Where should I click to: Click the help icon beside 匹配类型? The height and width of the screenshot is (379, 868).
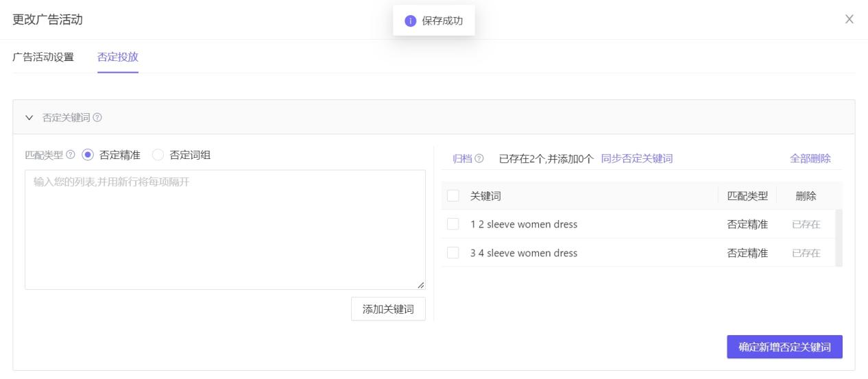pyautogui.click(x=71, y=156)
